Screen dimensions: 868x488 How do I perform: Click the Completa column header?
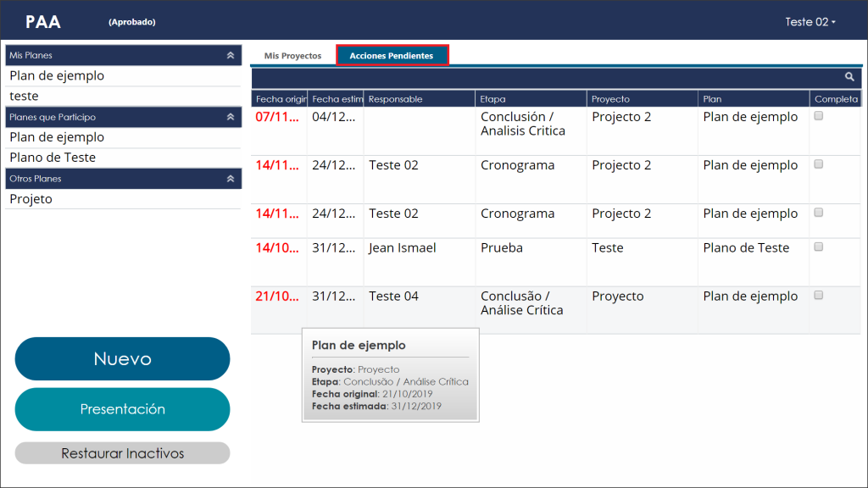[x=835, y=99]
